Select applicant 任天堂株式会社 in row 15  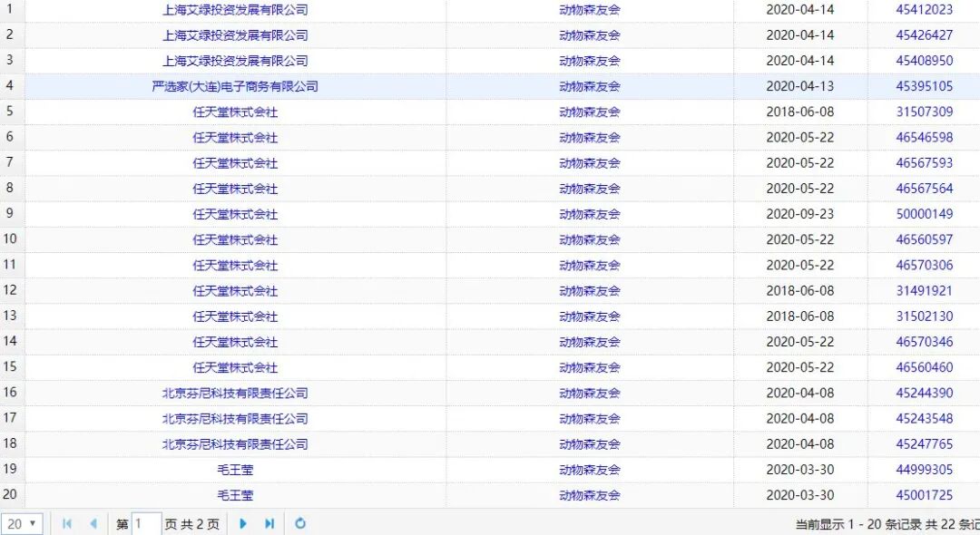(x=235, y=367)
